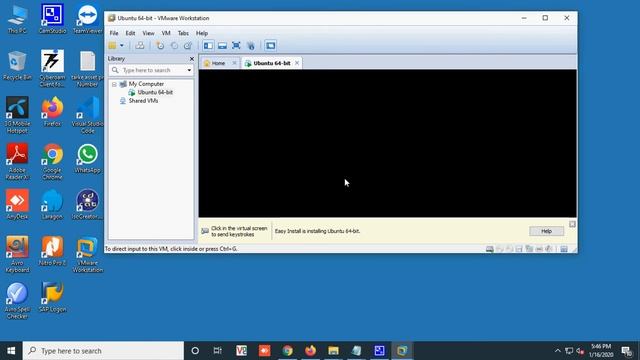Open Avro Keyboard desktop shortcut
640x360 pixels.
tap(17, 254)
